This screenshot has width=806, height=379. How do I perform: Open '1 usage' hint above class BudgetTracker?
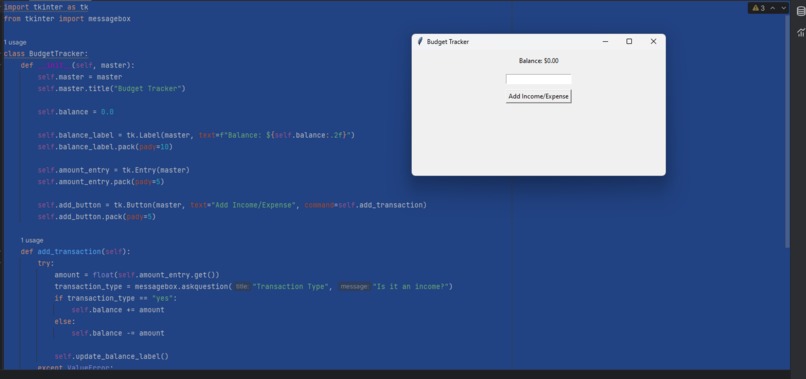(x=15, y=43)
